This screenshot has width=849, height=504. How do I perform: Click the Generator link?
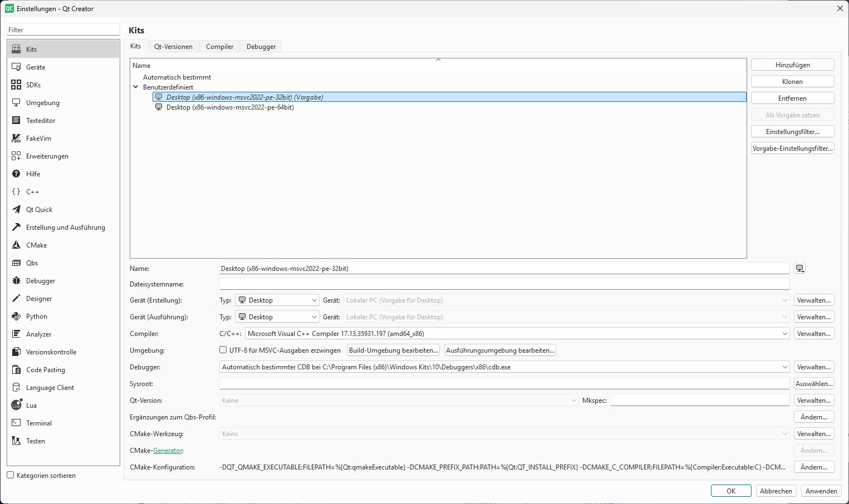click(x=168, y=451)
